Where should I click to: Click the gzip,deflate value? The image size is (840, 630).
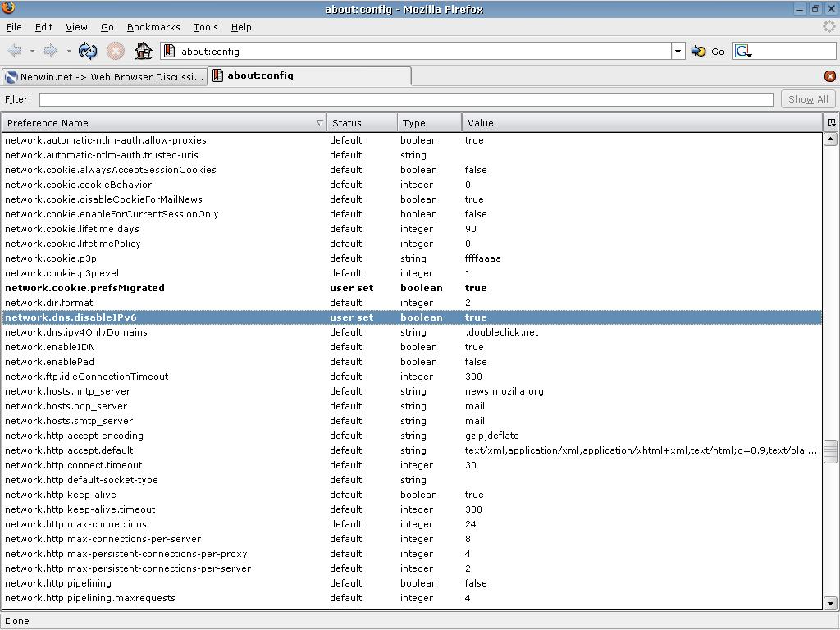[x=492, y=436]
